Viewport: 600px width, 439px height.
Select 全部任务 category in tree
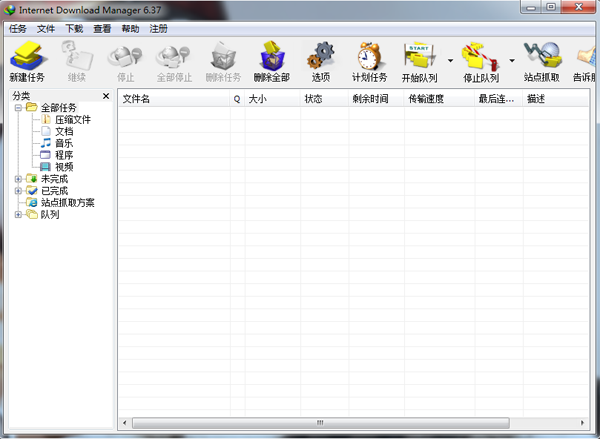coord(59,108)
